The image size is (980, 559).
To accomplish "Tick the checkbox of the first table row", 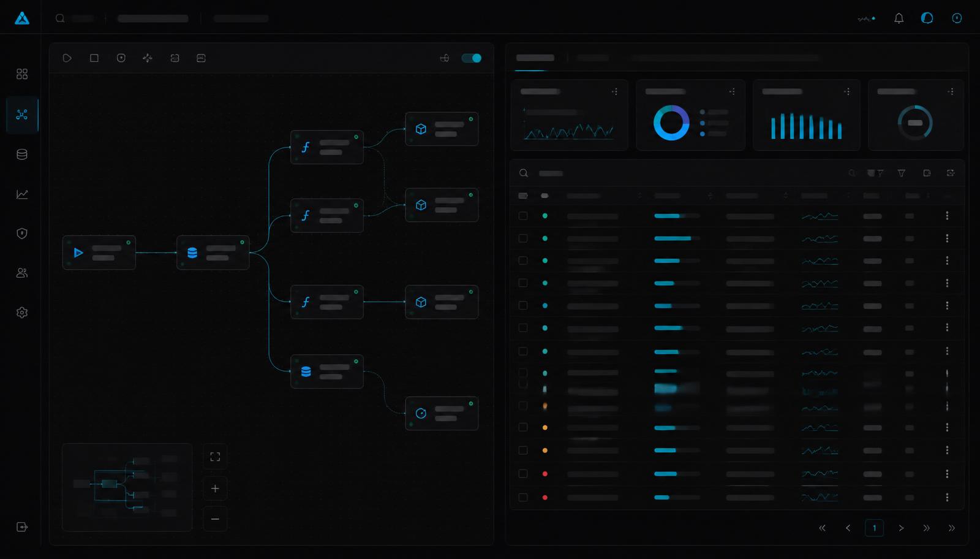I will 523,216.
